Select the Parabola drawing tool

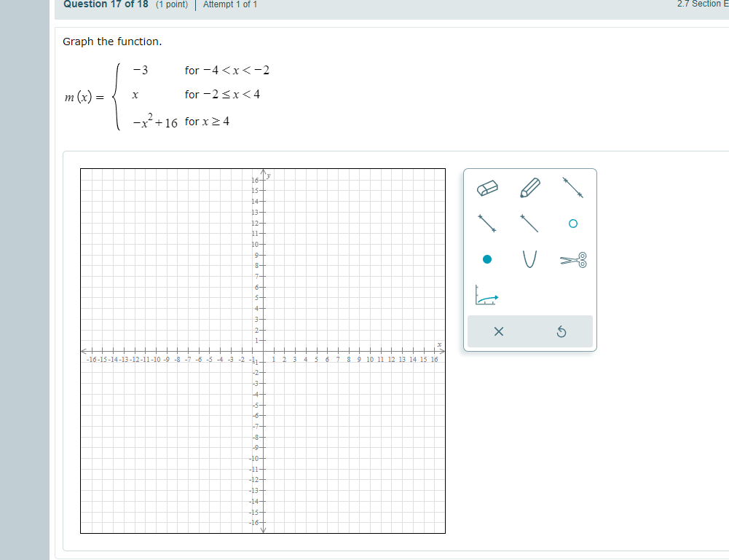pyautogui.click(x=529, y=259)
